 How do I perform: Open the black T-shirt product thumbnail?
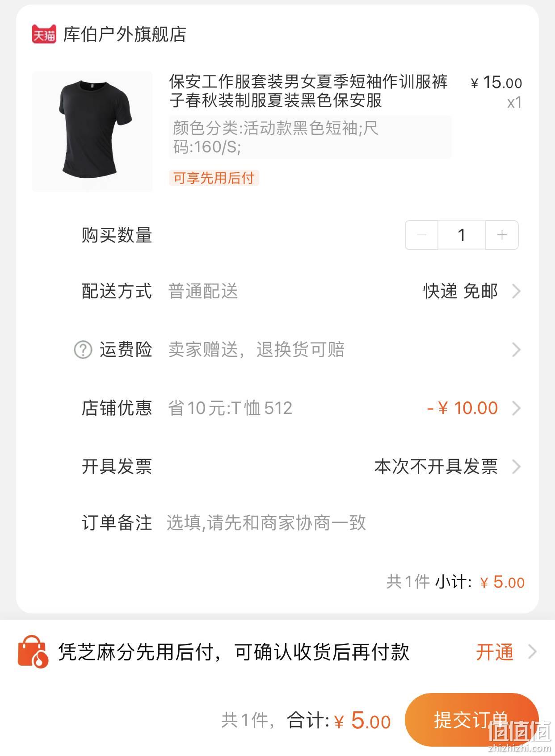(x=92, y=132)
